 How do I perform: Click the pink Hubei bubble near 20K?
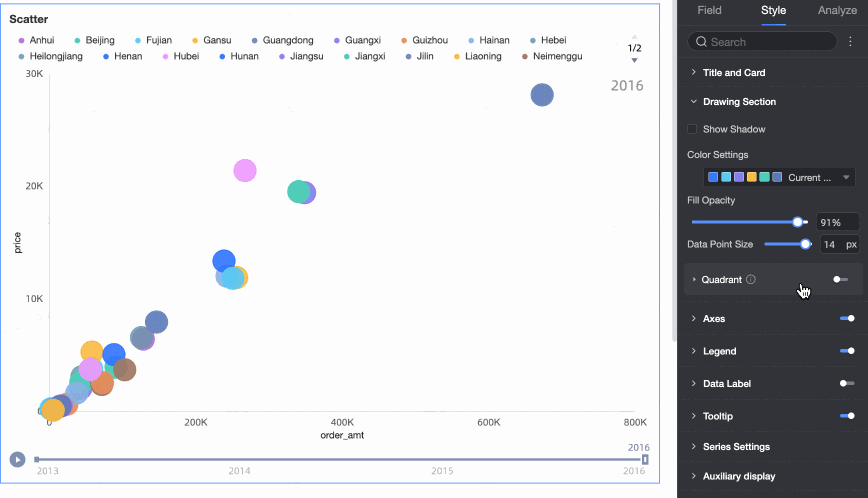[x=245, y=170]
